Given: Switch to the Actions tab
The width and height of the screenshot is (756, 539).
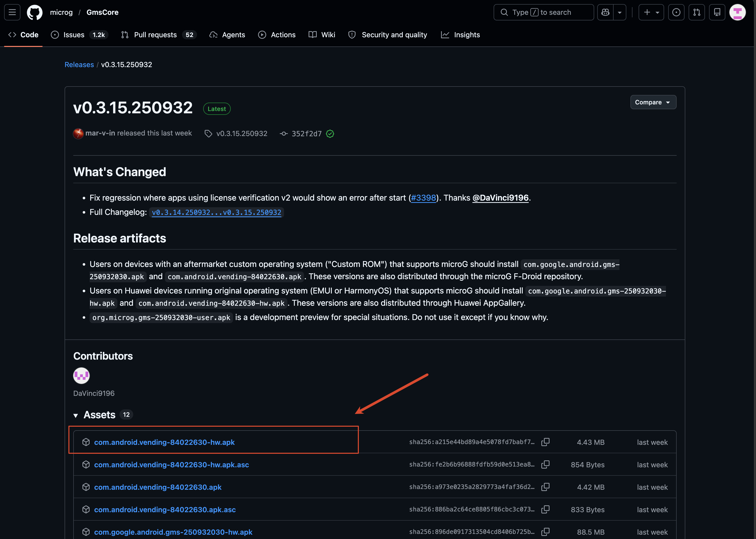Looking at the screenshot, I should pyautogui.click(x=277, y=35).
